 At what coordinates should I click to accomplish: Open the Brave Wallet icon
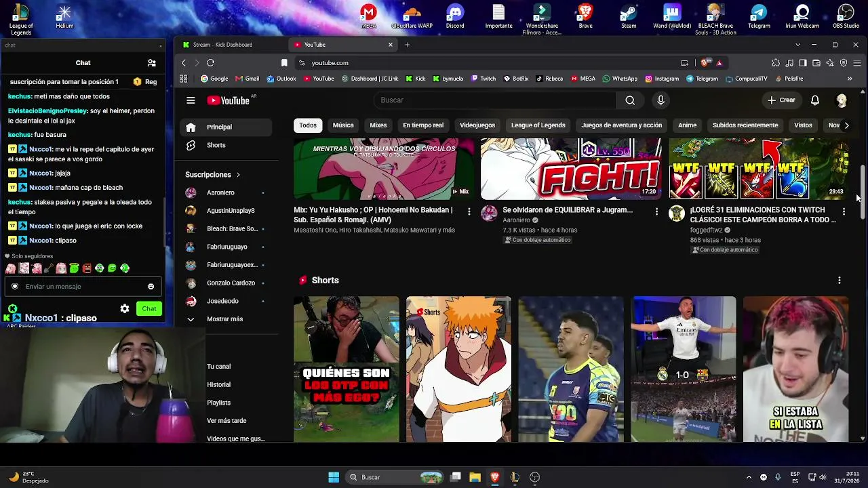pos(816,63)
